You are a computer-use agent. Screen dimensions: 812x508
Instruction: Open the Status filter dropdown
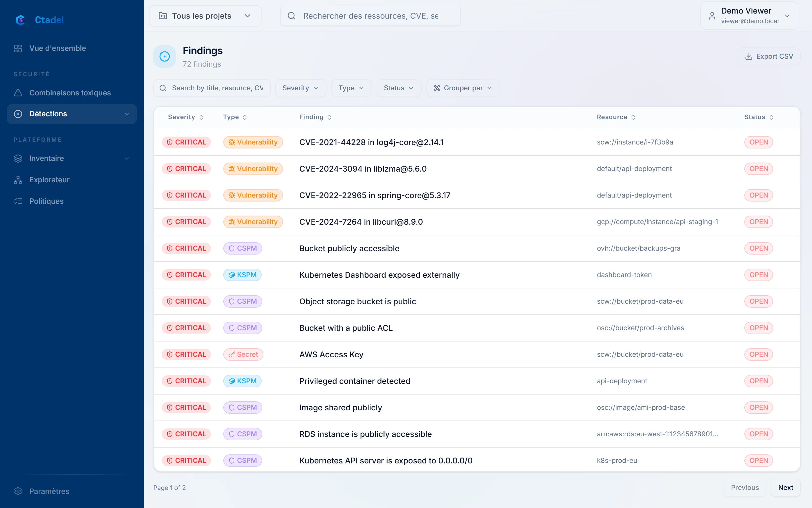point(399,88)
